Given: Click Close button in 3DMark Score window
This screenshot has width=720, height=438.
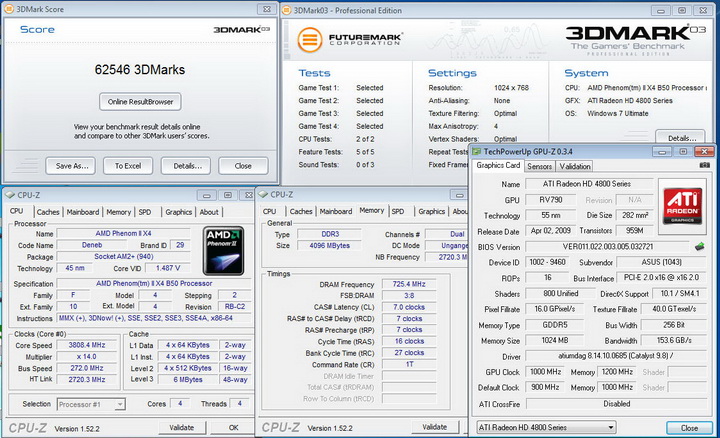Looking at the screenshot, I should tap(243, 166).
